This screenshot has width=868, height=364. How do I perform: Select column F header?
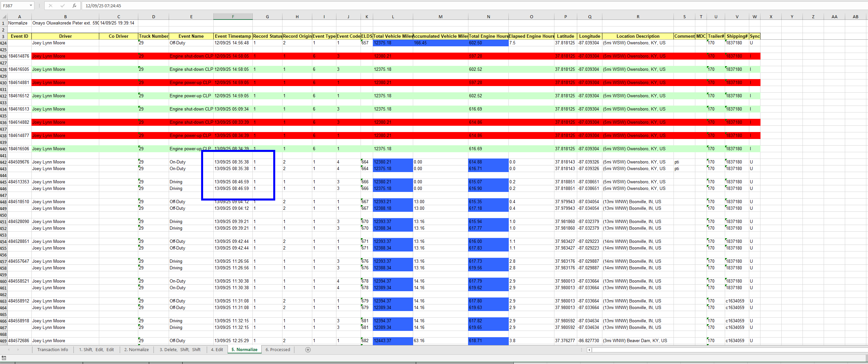(x=233, y=17)
